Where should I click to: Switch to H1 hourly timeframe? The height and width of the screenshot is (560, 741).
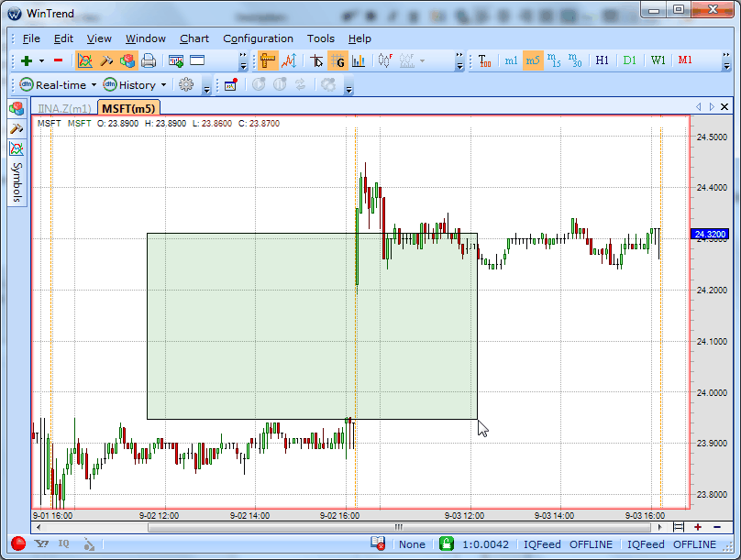tap(602, 60)
